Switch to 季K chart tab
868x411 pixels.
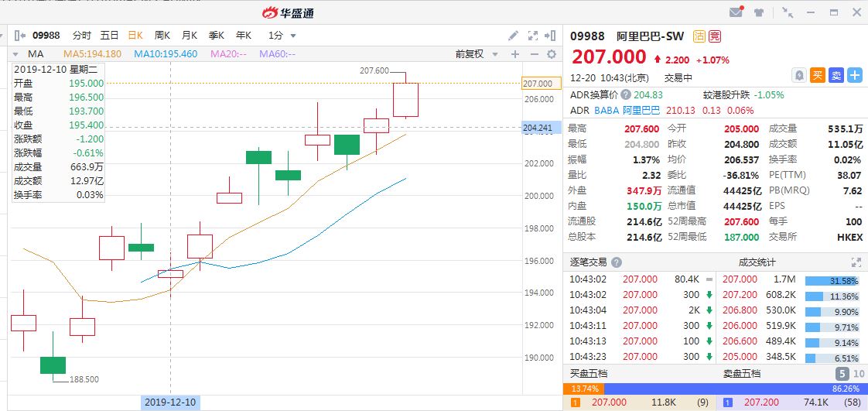click(216, 36)
